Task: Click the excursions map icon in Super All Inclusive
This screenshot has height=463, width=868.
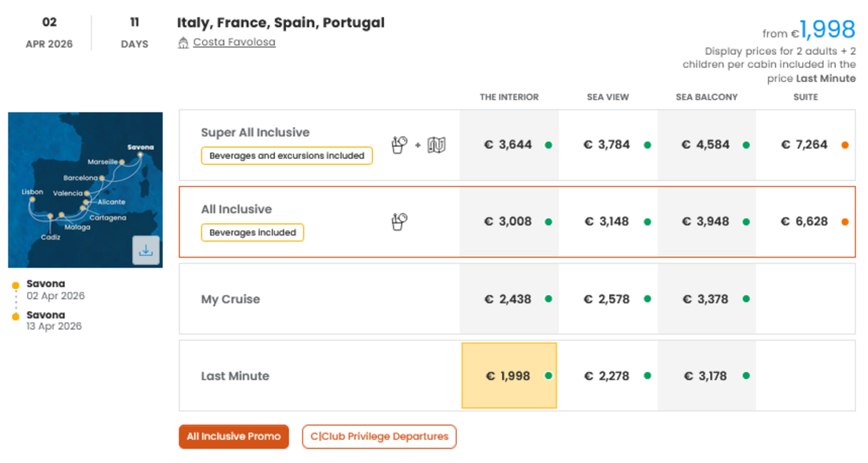Action: [x=436, y=145]
